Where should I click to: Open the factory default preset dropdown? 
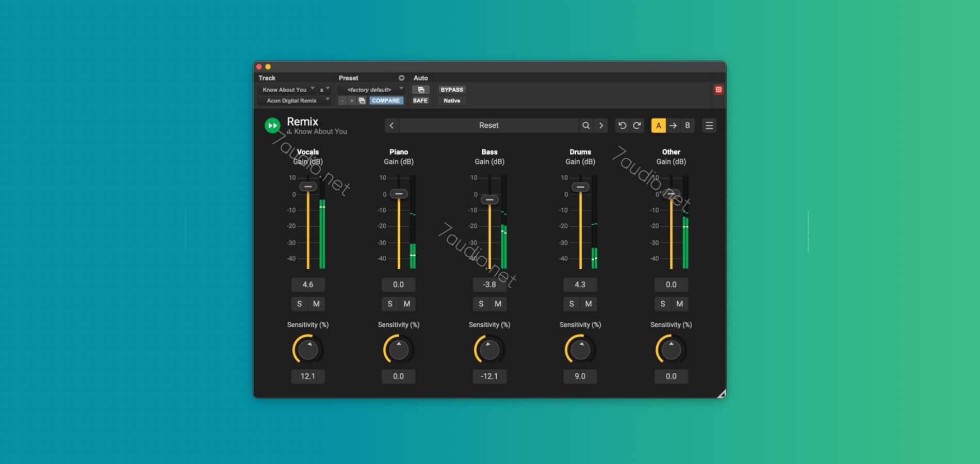tap(371, 90)
